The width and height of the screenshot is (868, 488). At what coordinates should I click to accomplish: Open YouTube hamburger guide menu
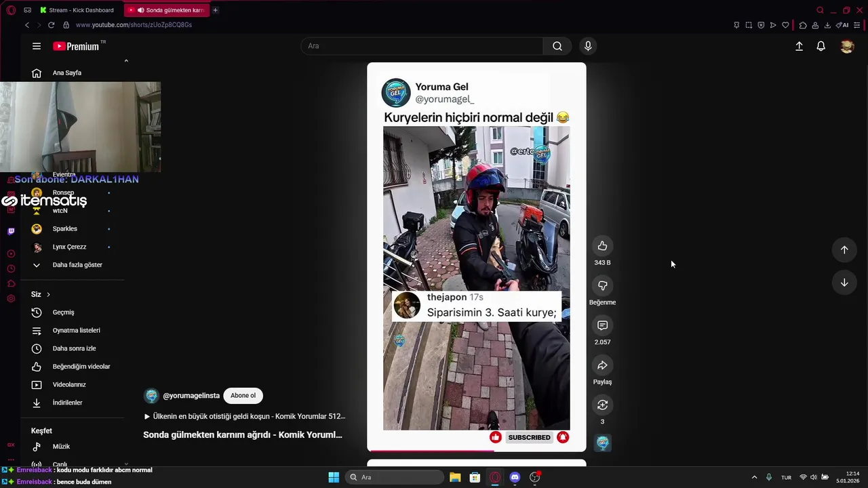click(37, 46)
